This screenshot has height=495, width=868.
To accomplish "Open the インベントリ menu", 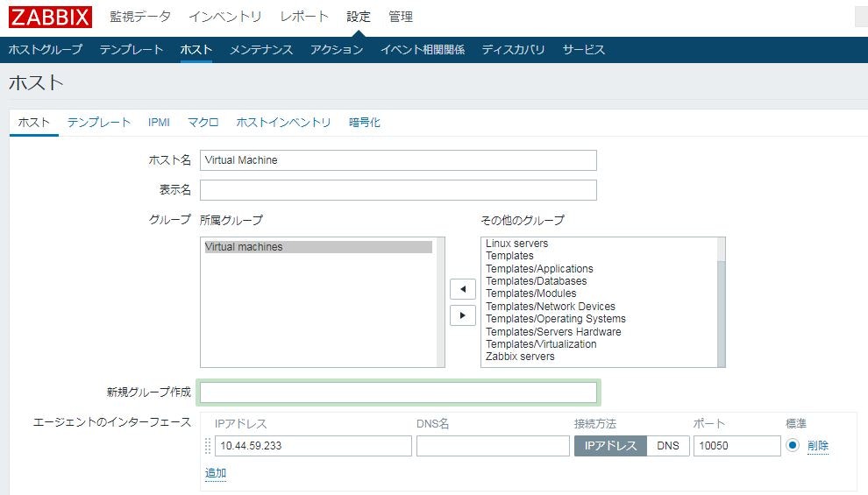I will (224, 17).
